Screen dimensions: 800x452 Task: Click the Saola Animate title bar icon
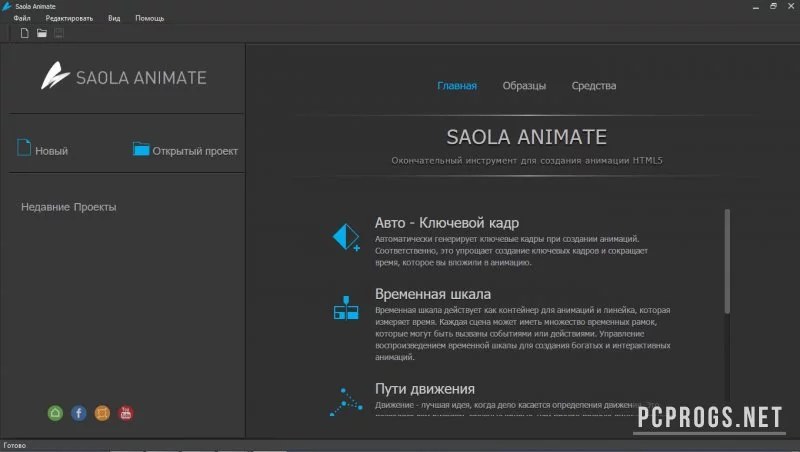pos(7,6)
